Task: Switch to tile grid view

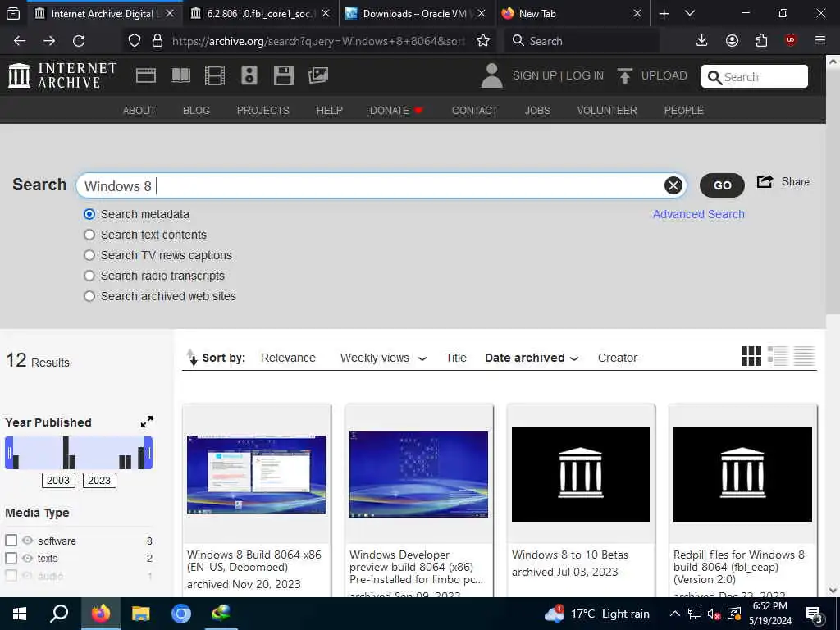Action: [x=751, y=356]
